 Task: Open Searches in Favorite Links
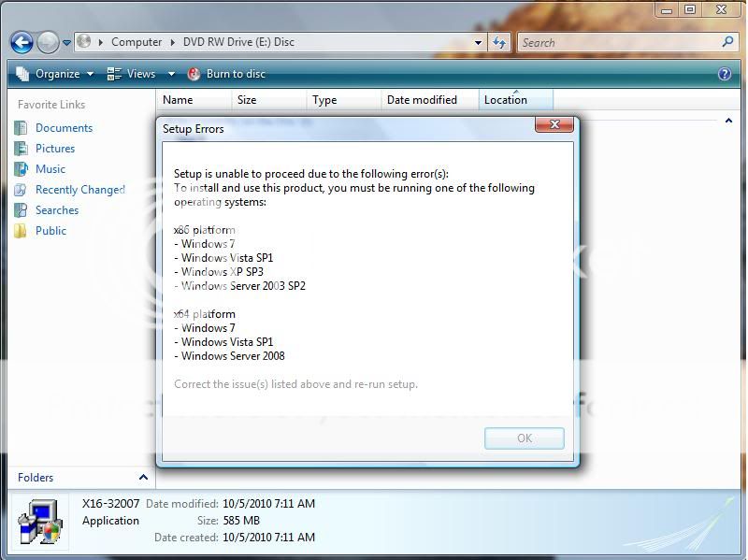[x=57, y=209]
